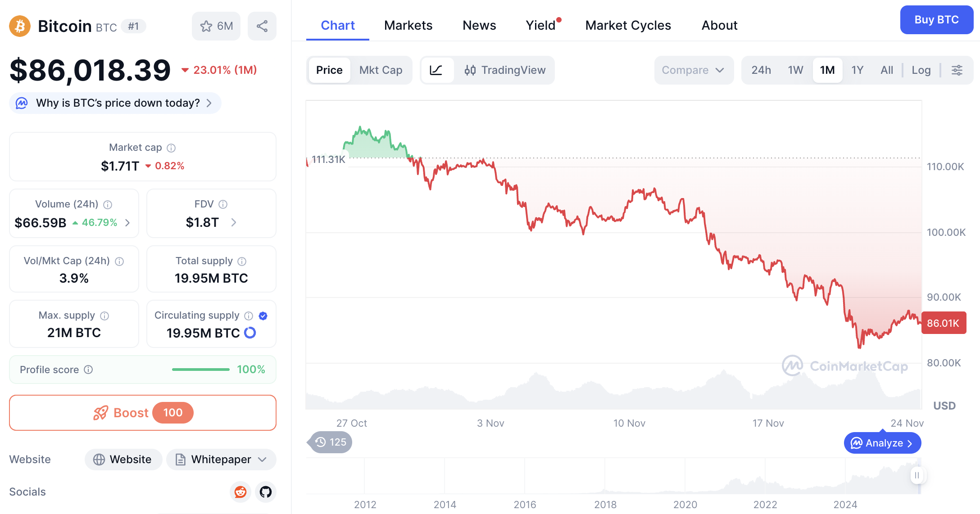Open the Market Cycles tab

pyautogui.click(x=628, y=25)
